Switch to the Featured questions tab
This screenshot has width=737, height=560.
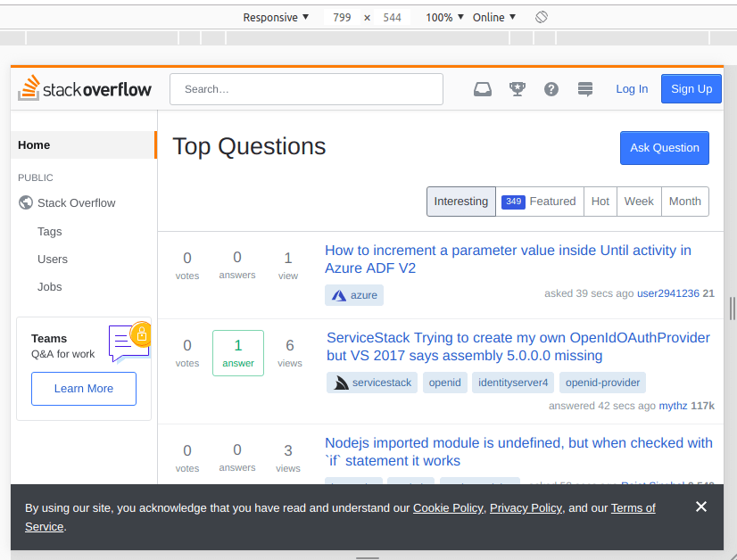click(540, 202)
